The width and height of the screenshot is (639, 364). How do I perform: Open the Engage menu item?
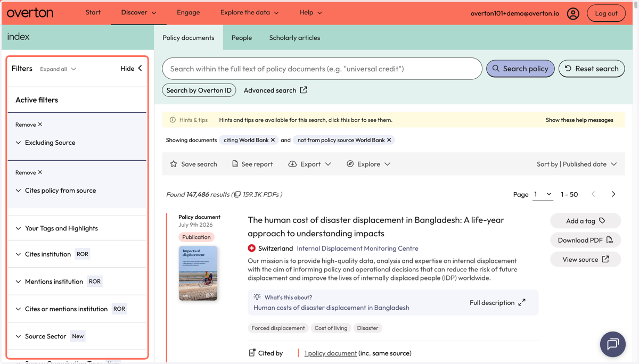point(189,12)
